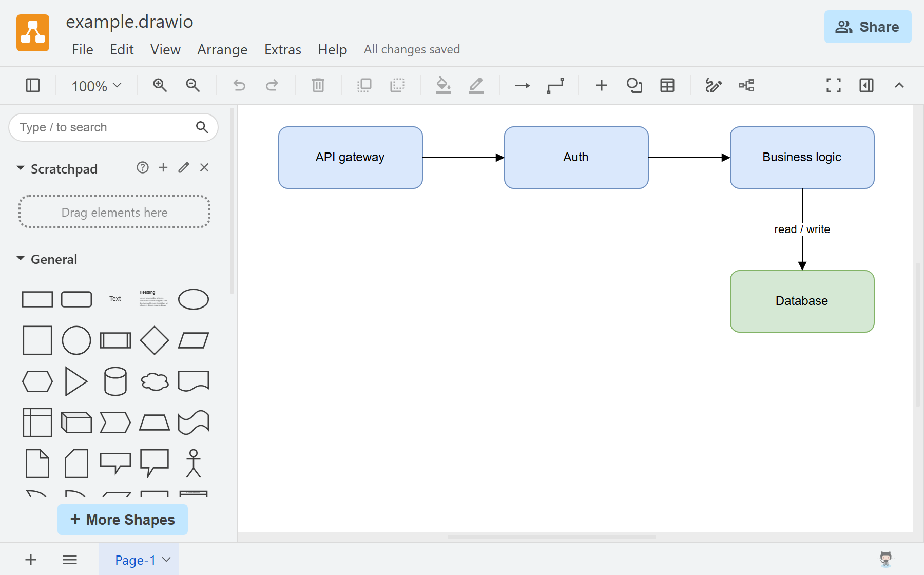924x575 pixels.
Task: Click the More Shapes button
Action: click(123, 520)
